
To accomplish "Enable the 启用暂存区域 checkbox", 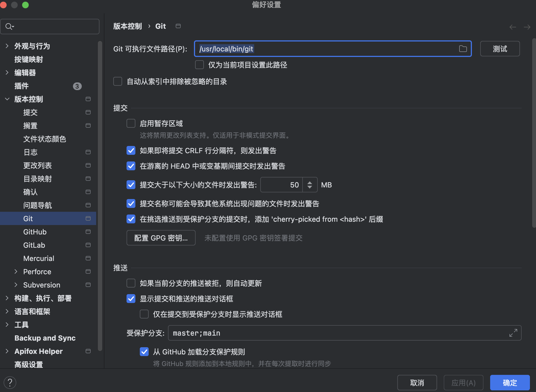I will [131, 123].
